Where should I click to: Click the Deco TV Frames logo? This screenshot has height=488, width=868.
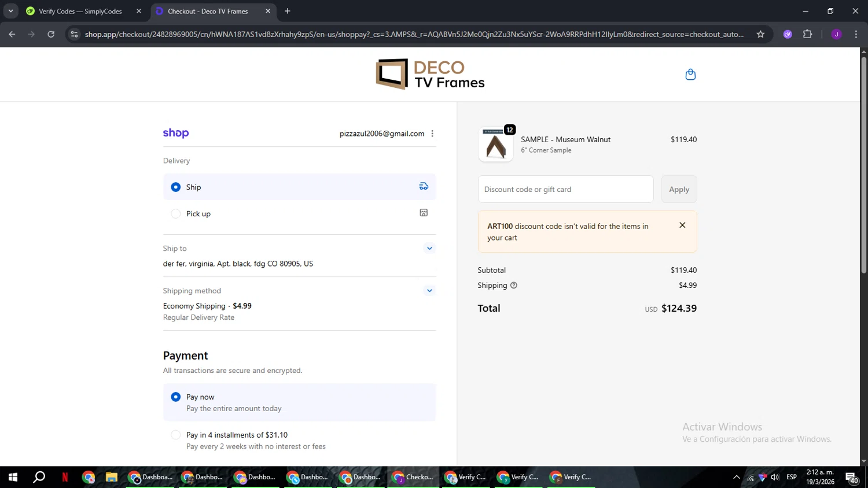click(x=431, y=75)
